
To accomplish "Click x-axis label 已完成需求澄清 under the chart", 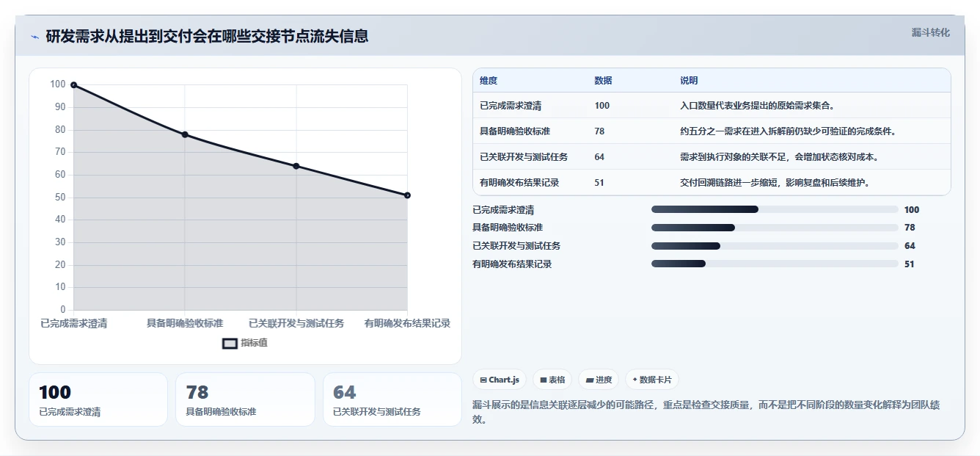I will (x=73, y=323).
